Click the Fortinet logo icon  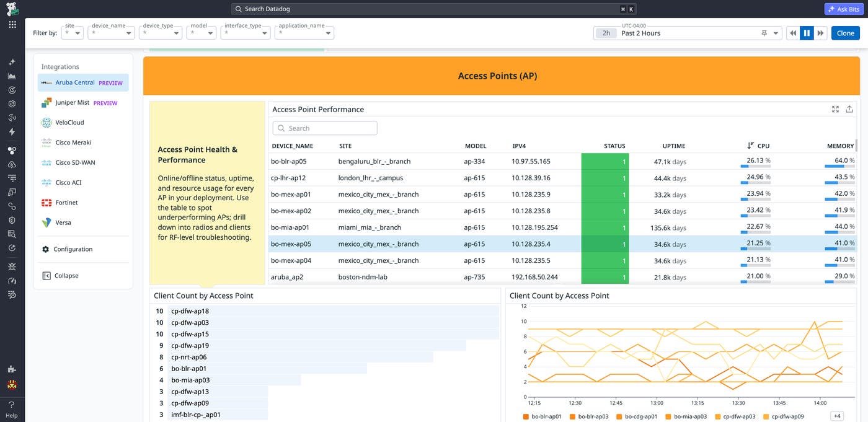(x=46, y=203)
